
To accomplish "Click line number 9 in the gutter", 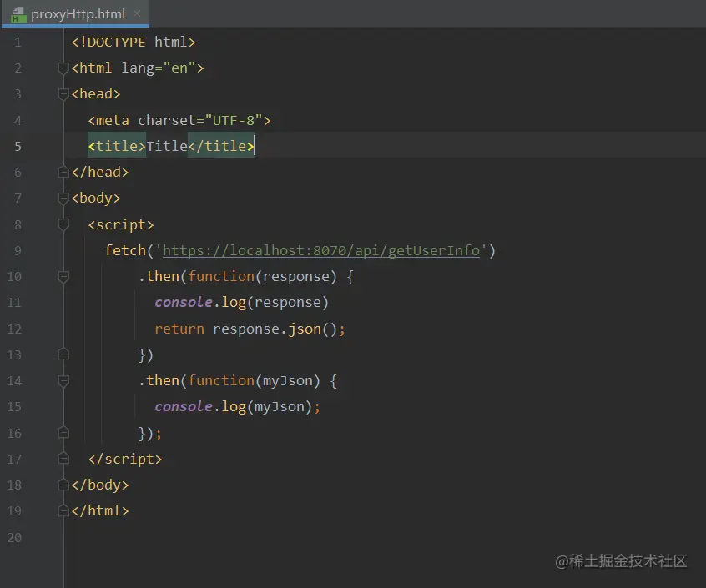I will [18, 250].
